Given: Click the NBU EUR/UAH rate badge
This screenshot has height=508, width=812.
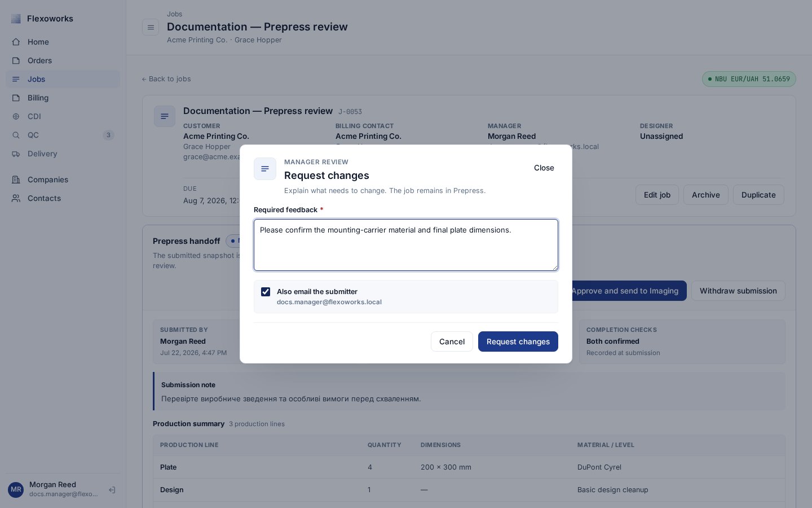Looking at the screenshot, I should coord(749,79).
